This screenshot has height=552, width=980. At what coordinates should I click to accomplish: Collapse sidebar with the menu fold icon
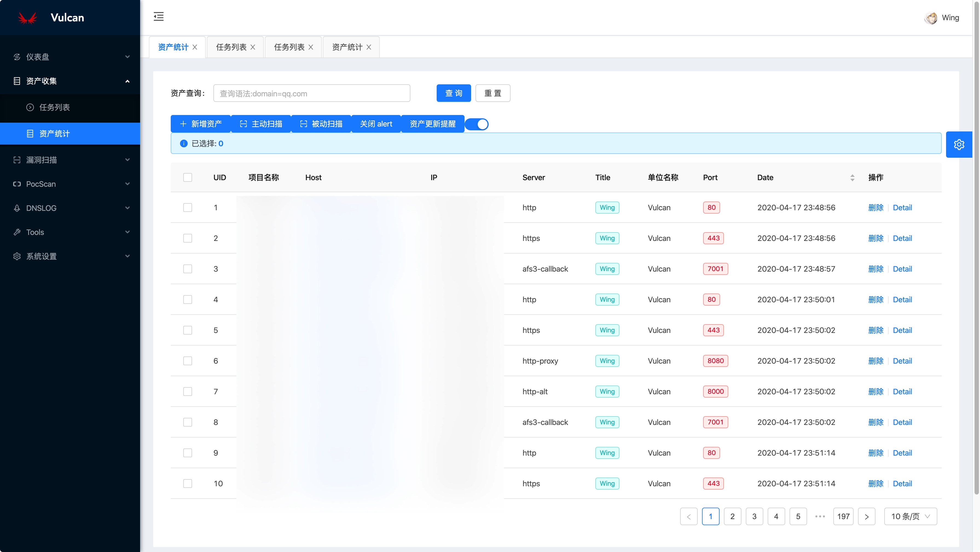pyautogui.click(x=159, y=17)
